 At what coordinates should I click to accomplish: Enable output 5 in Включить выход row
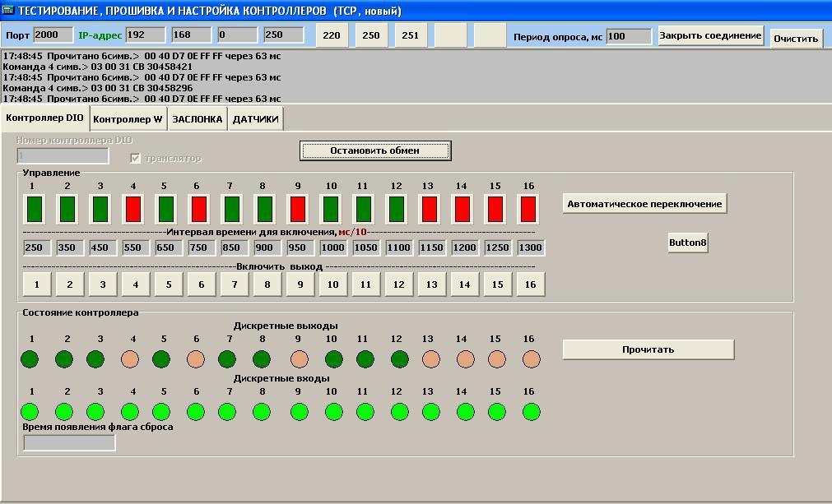[169, 284]
